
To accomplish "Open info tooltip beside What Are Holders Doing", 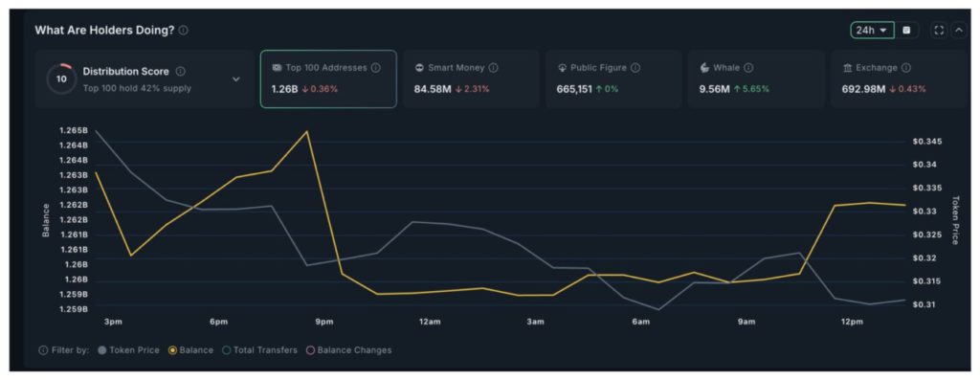I will tap(183, 30).
